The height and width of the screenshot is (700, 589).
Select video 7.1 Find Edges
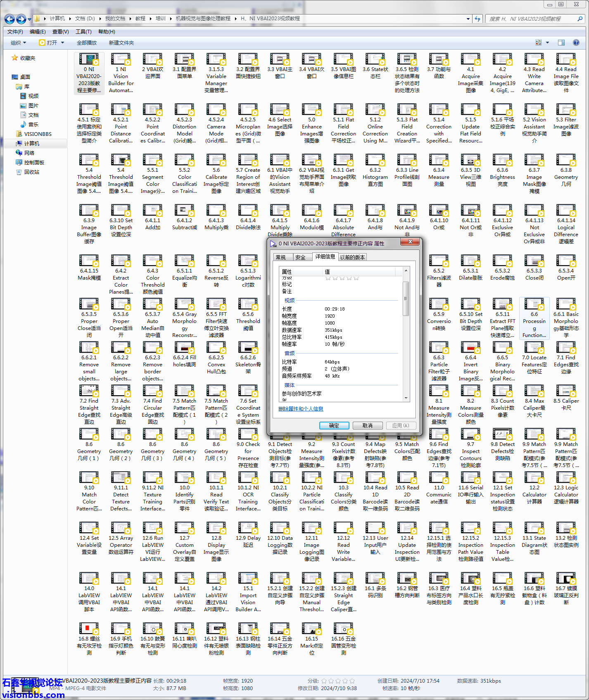[x=566, y=358]
